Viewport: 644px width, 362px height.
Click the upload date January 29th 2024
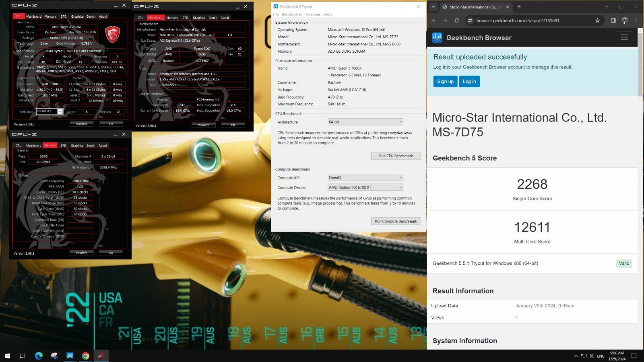[x=545, y=306]
